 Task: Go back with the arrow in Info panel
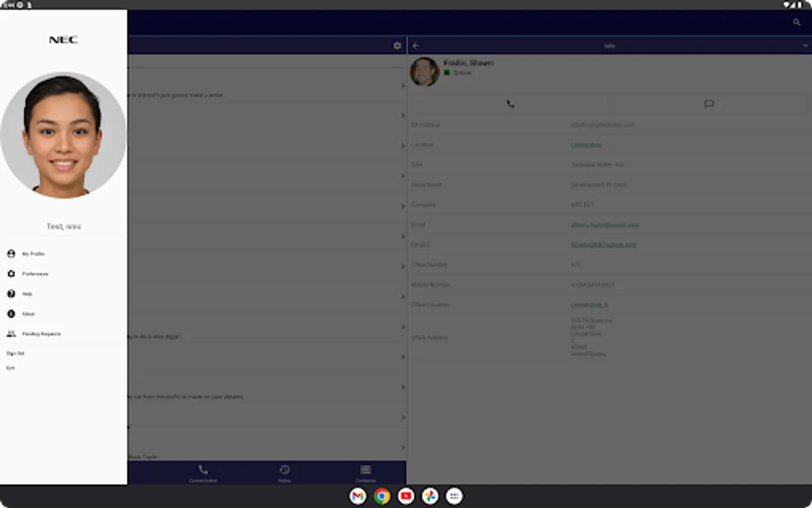[416, 45]
